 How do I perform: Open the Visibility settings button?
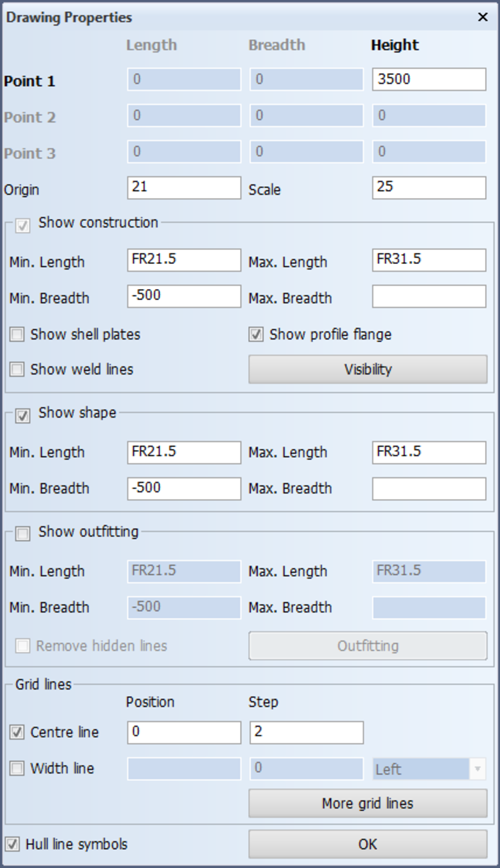pos(368,369)
